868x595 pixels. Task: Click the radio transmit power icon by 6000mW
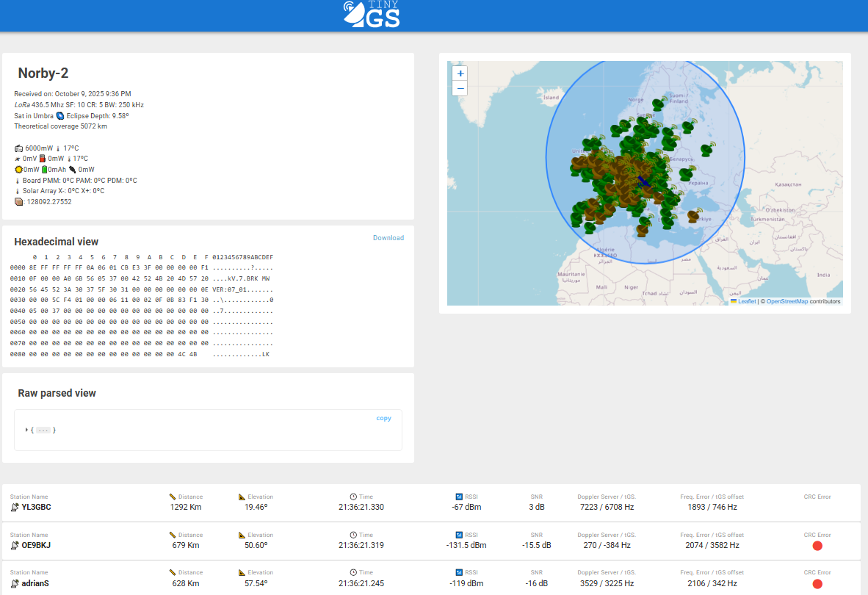pos(18,148)
